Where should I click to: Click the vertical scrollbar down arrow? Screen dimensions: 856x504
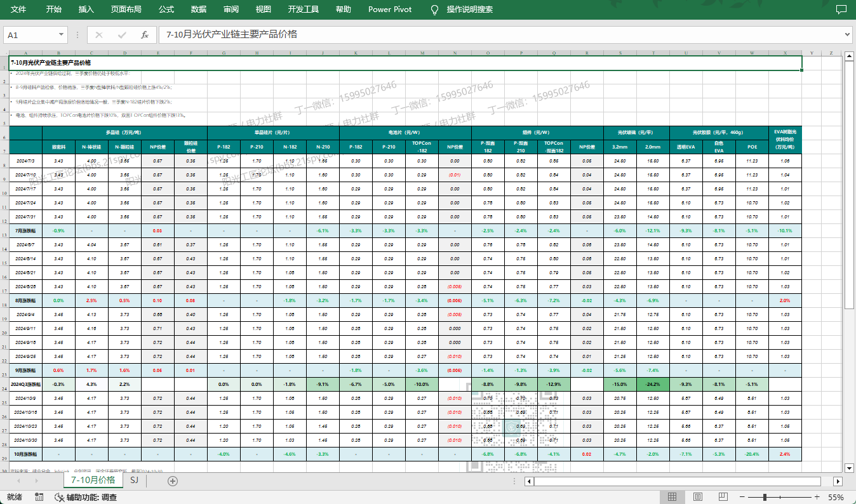(849, 468)
